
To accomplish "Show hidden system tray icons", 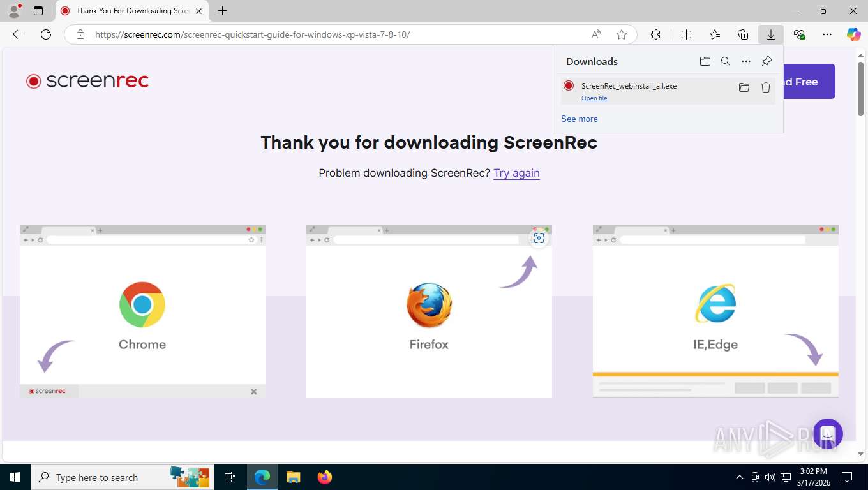I will point(740,477).
